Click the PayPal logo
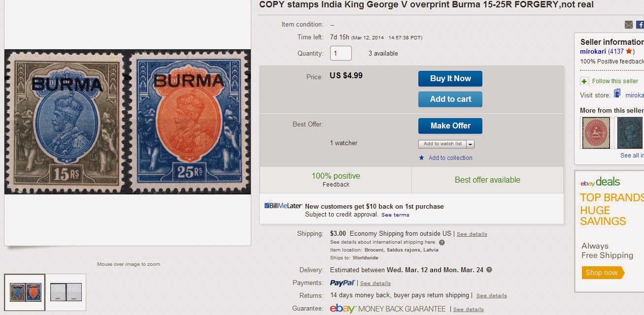644x315 pixels. coord(342,283)
